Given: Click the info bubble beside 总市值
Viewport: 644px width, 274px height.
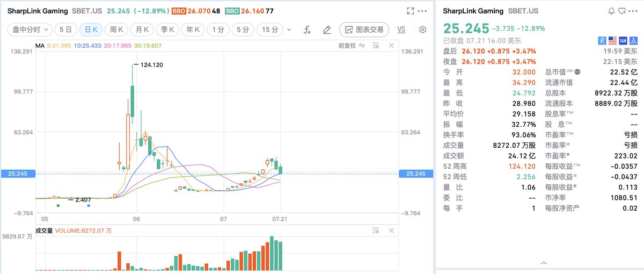Looking at the screenshot, I should [577, 71].
